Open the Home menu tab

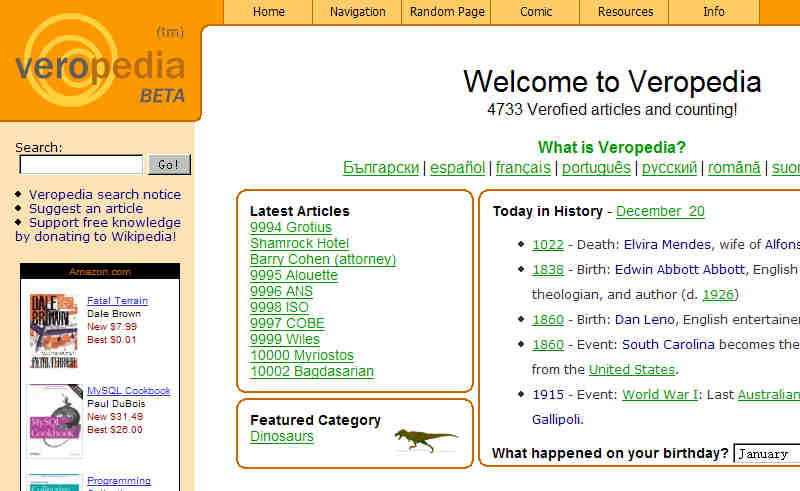point(268,12)
